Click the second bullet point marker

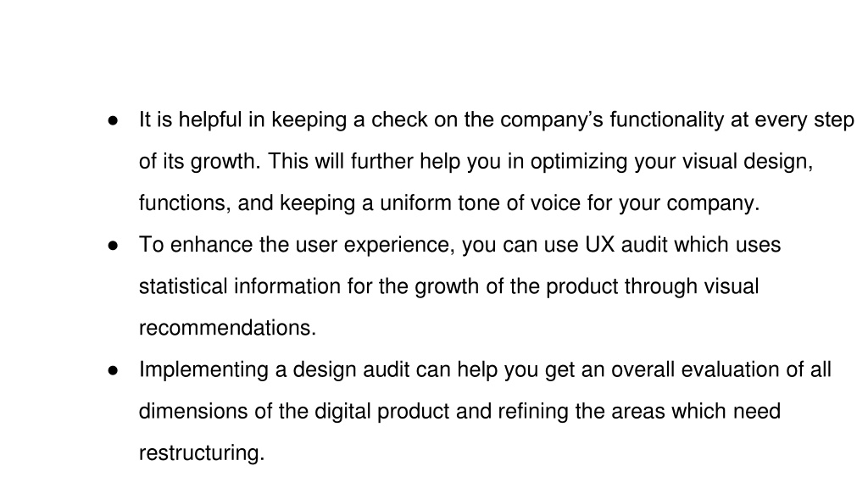pos(113,246)
